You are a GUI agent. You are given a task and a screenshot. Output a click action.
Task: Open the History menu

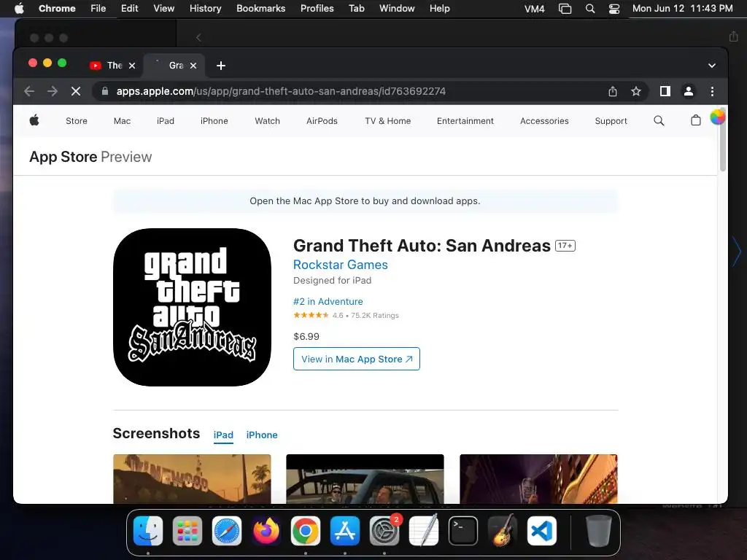[205, 8]
